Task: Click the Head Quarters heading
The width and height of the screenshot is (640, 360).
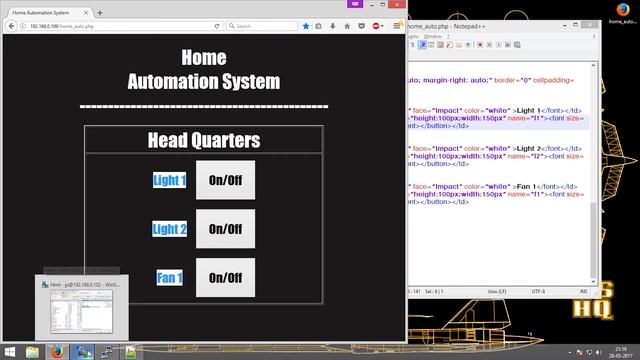Action: tap(204, 140)
